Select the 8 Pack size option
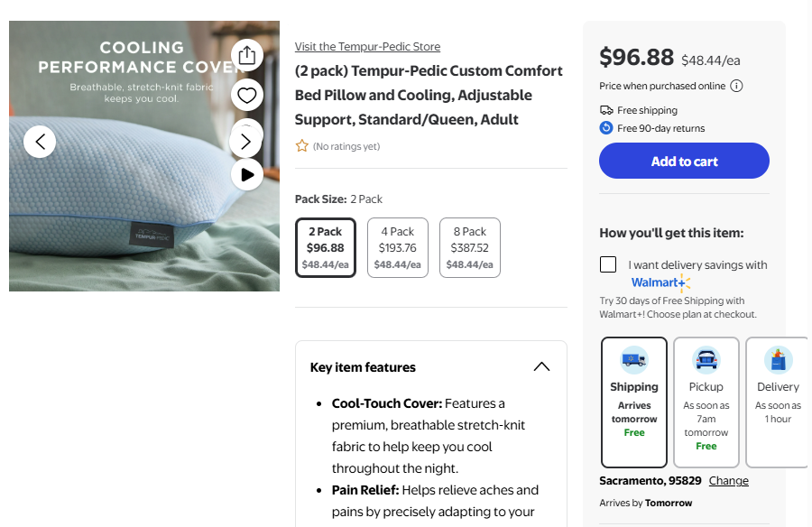 [469, 247]
